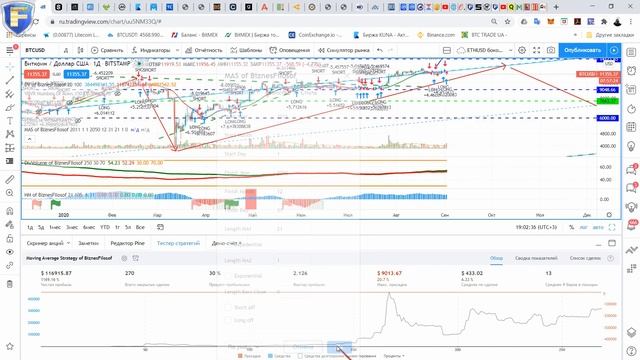Select the text annotation tool
640x360 pixels.
pos(10,121)
